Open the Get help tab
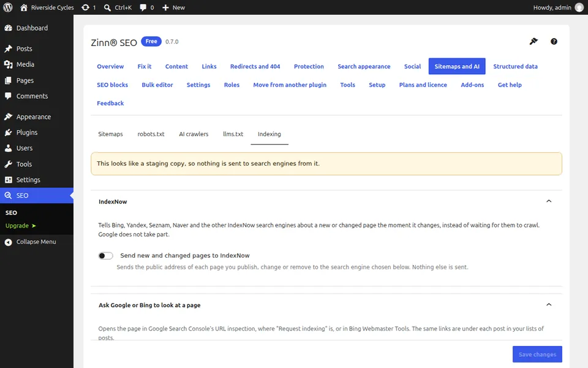The width and height of the screenshot is (588, 368). 510,85
